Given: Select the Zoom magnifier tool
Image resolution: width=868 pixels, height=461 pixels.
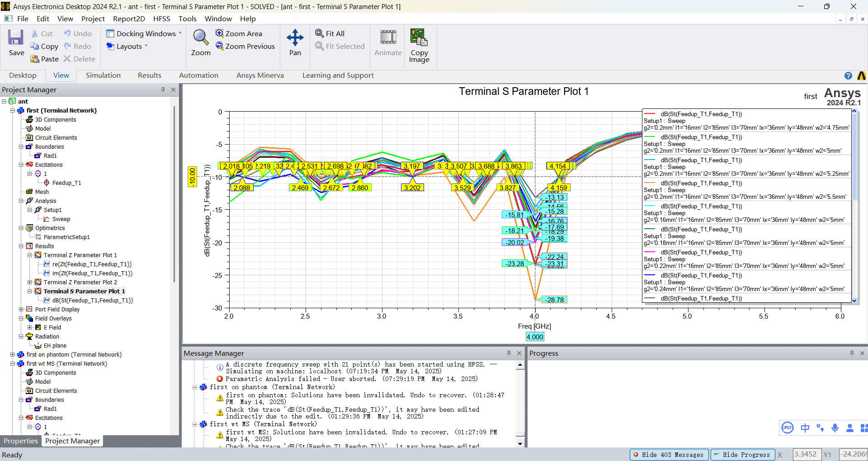Looking at the screenshot, I should (x=200, y=38).
